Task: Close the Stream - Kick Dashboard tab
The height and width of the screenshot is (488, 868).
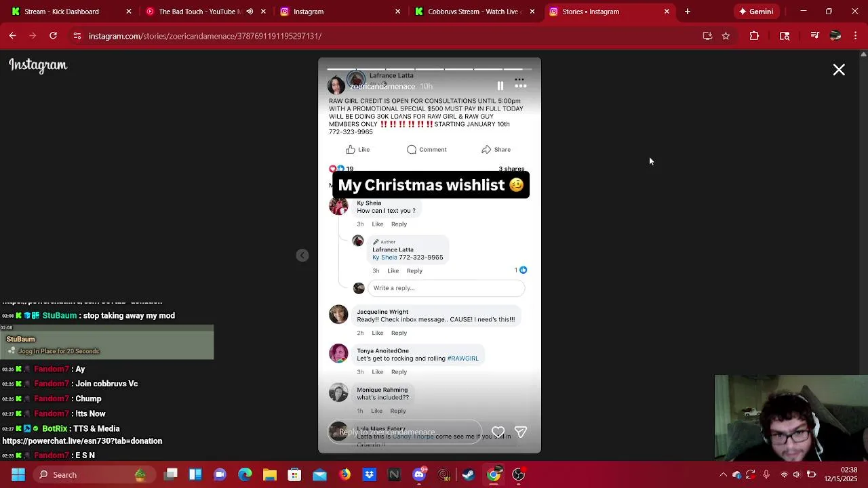Action: click(129, 12)
